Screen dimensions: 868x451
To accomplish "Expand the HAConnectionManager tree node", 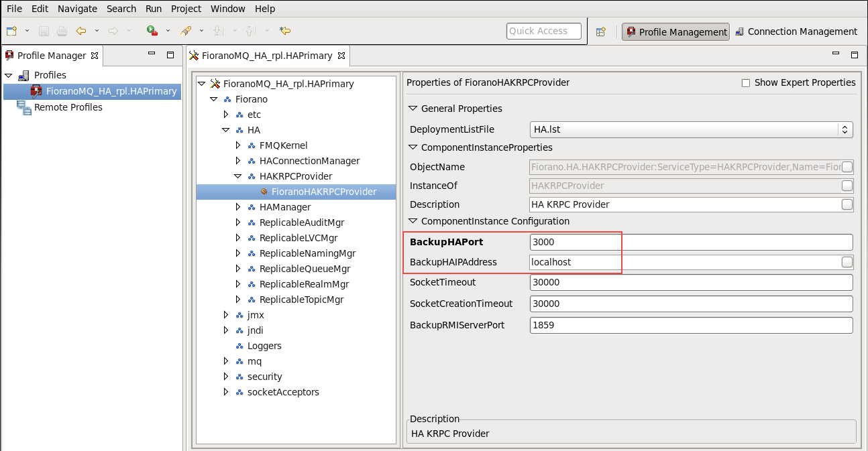I will [x=238, y=161].
